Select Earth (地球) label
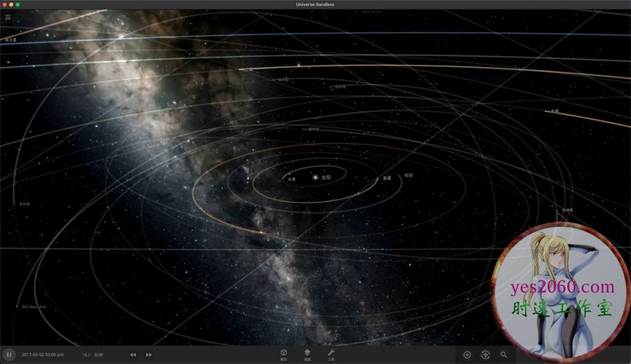631x364 pixels. pyautogui.click(x=408, y=174)
